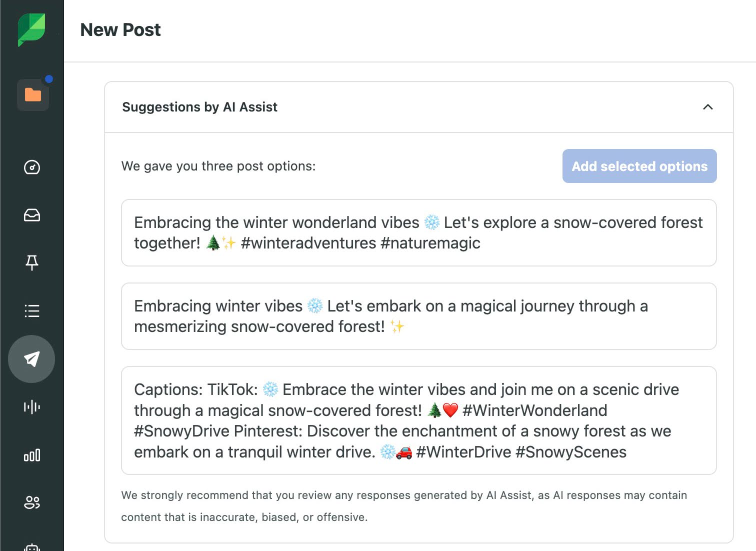The image size is (756, 551).
Task: Select the Publishing paper plane icon
Action: pyautogui.click(x=31, y=358)
